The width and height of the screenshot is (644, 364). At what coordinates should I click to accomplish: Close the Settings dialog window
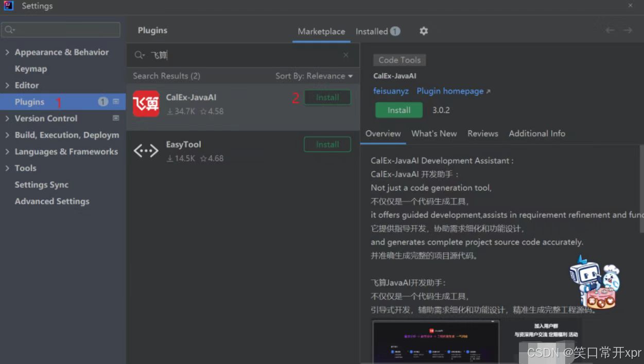631,5
